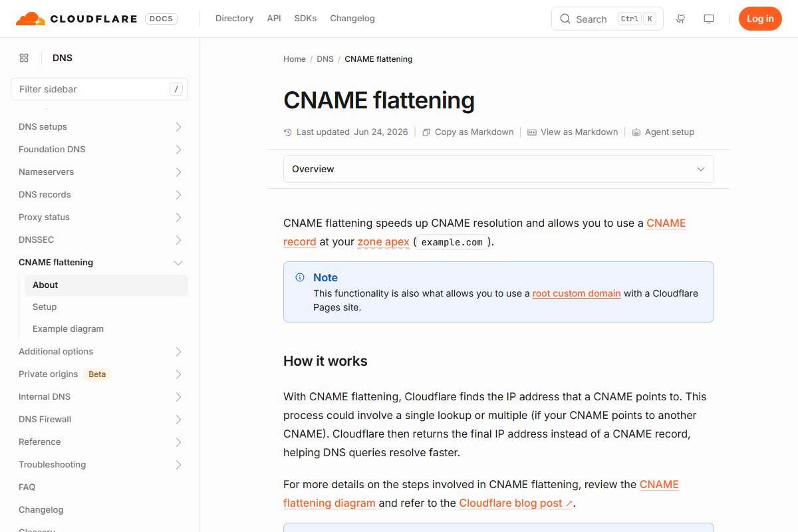The image size is (798, 532).
Task: Click the Log in button
Action: click(760, 19)
